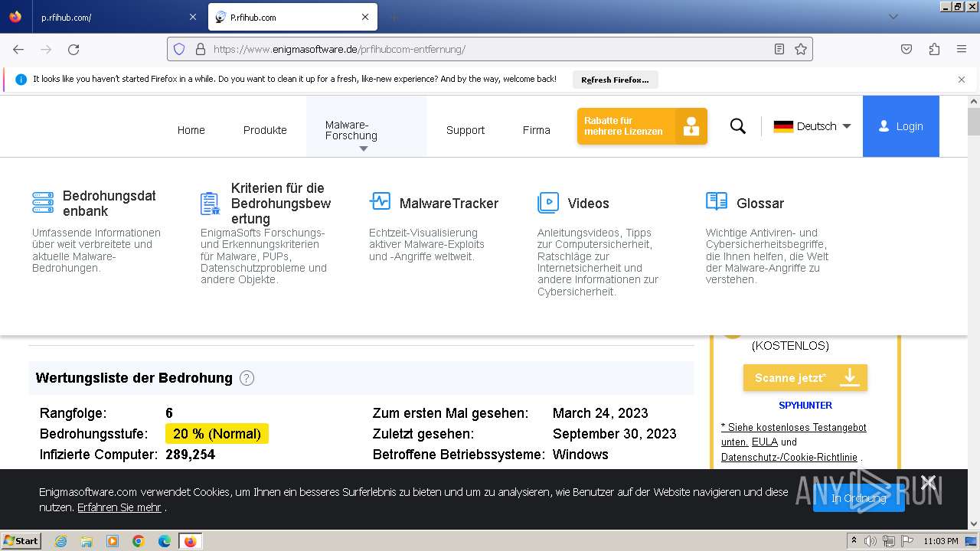The image size is (980, 551).
Task: Click the URL address field
Action: tap(490, 49)
